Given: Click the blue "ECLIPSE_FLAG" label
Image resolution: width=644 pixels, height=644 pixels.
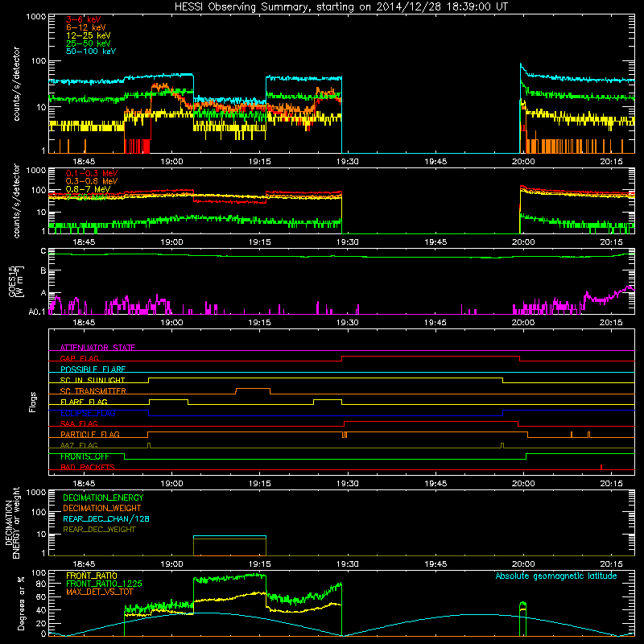Looking at the screenshot, I should (x=88, y=413).
